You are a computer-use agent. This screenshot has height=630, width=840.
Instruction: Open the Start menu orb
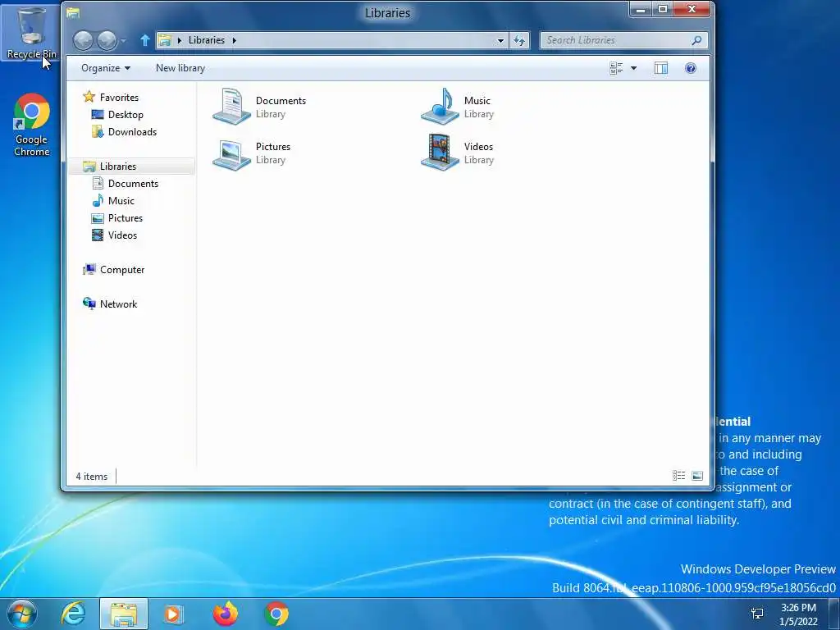[x=22, y=614]
